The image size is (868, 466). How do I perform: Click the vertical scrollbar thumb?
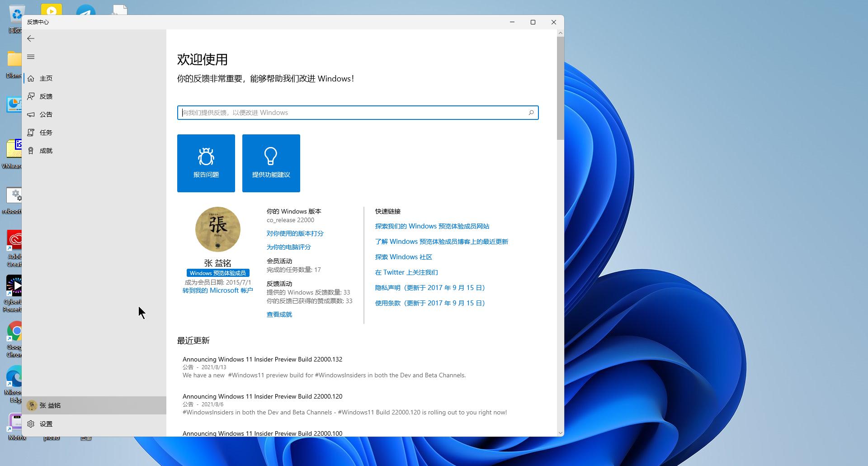(x=561, y=88)
